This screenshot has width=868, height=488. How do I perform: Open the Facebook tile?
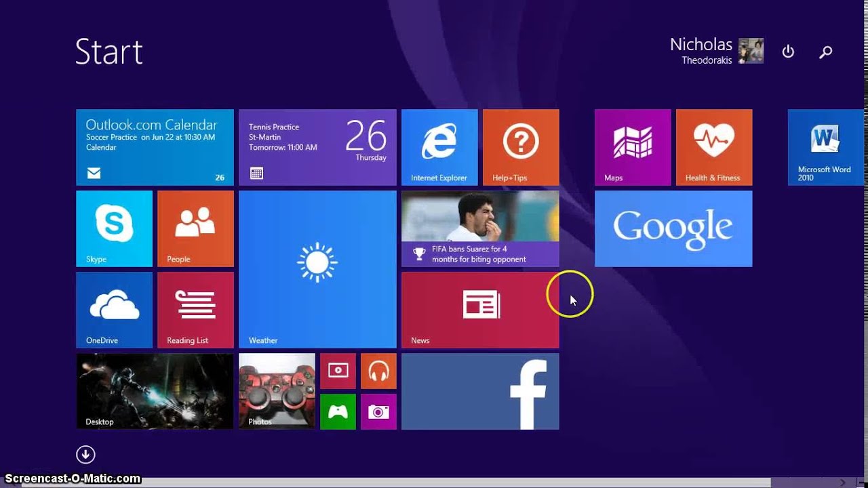[x=480, y=391]
